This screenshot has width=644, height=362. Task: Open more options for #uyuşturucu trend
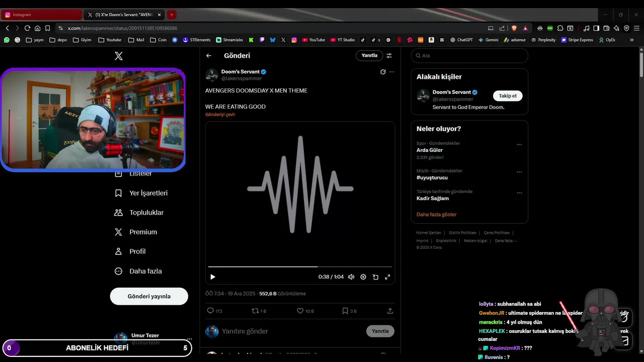click(x=519, y=172)
